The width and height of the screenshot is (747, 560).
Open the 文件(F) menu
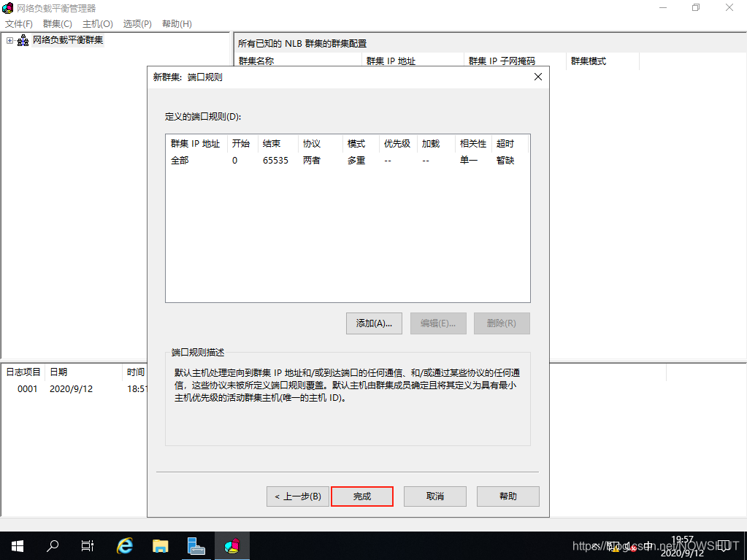pos(19,24)
